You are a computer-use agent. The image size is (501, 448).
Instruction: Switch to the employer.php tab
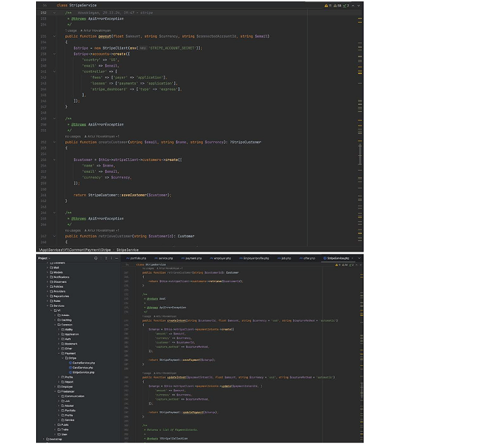[220, 258]
